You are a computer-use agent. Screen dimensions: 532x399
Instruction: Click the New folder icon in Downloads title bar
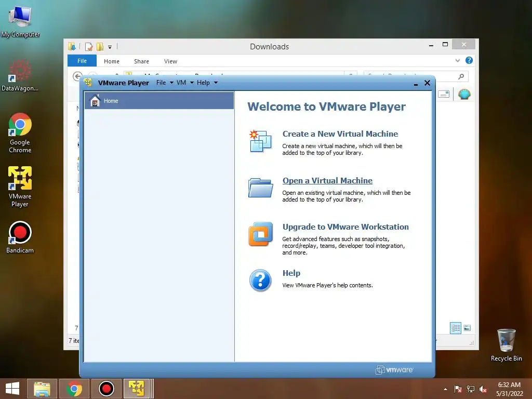tap(100, 46)
